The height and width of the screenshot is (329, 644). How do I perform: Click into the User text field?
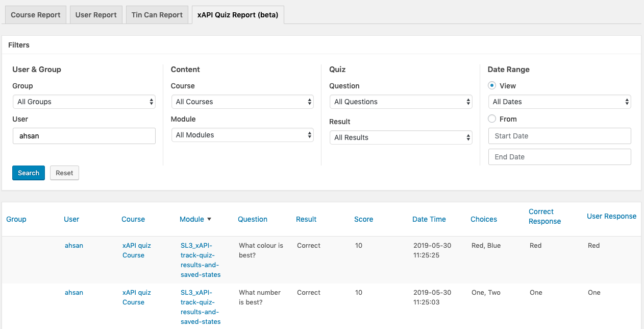[x=84, y=136]
